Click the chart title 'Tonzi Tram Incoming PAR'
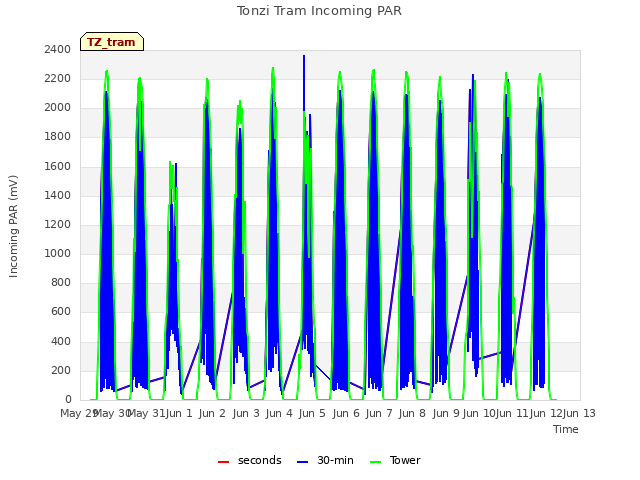This screenshot has width=640, height=480. [x=320, y=11]
